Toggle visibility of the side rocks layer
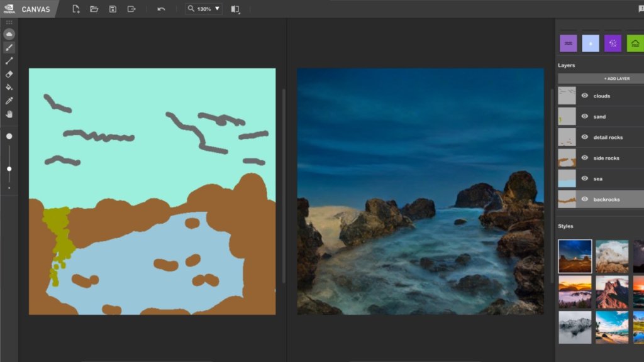The height and width of the screenshot is (362, 644). tap(584, 158)
